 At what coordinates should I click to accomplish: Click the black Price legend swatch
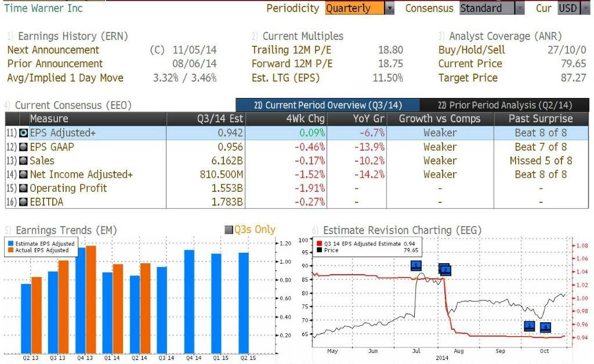tap(320, 250)
